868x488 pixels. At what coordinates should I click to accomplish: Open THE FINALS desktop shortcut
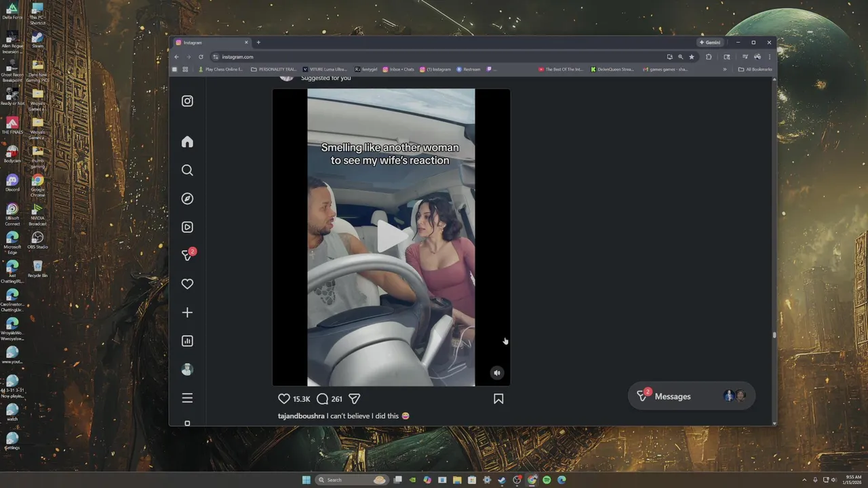[x=12, y=125]
